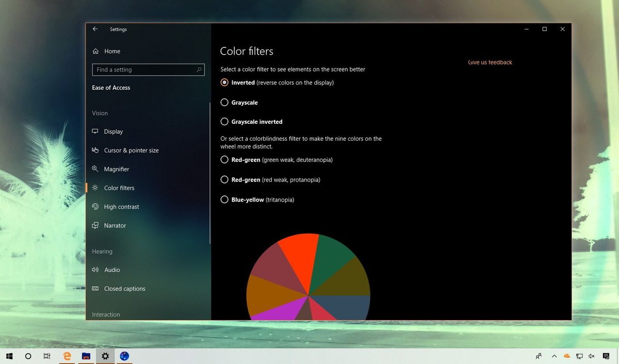Open OneDrive from the system tray
619x364 pixels.
pyautogui.click(x=566, y=356)
